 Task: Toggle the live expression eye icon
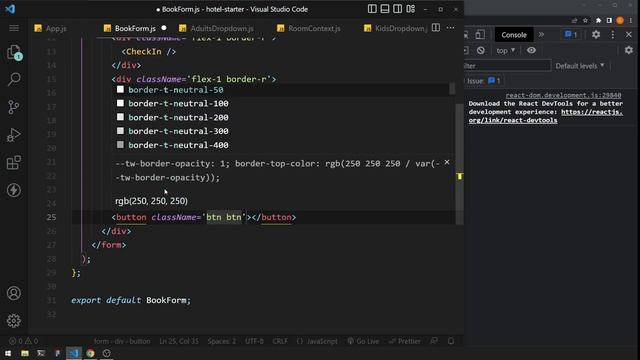(531, 50)
